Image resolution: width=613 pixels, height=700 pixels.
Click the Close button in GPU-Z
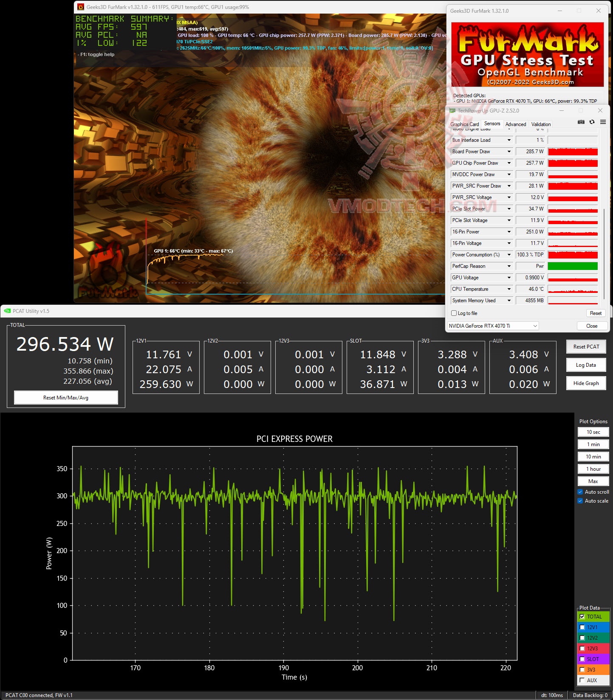pyautogui.click(x=592, y=326)
